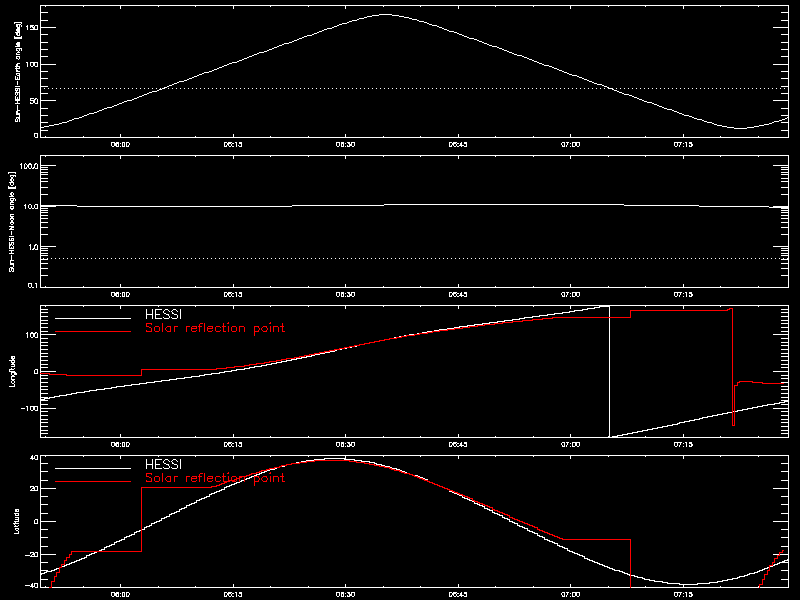800x600 pixels.
Task: Click the peak of the Sun-HESSI-Earth angle curve
Action: 385,15
